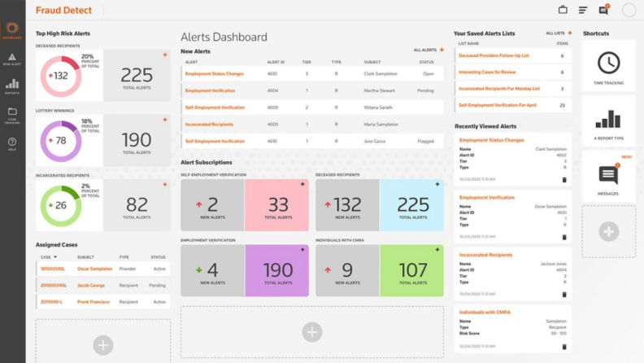The image size is (644, 363).
Task: Go to Case Tracking in sidebar
Action: coord(12,113)
